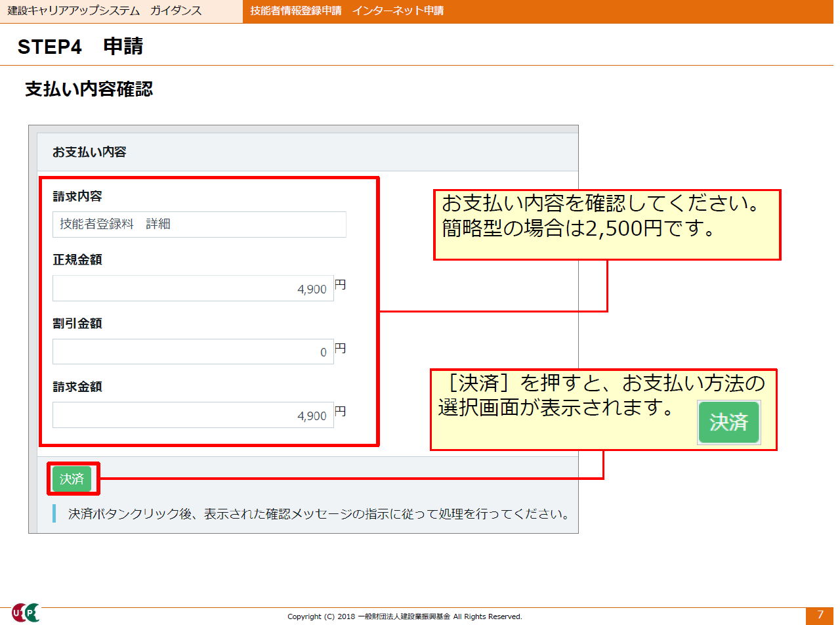Click the 円 unit beside the 割引金額 field
This screenshot has width=840, height=625.
pyautogui.click(x=340, y=349)
